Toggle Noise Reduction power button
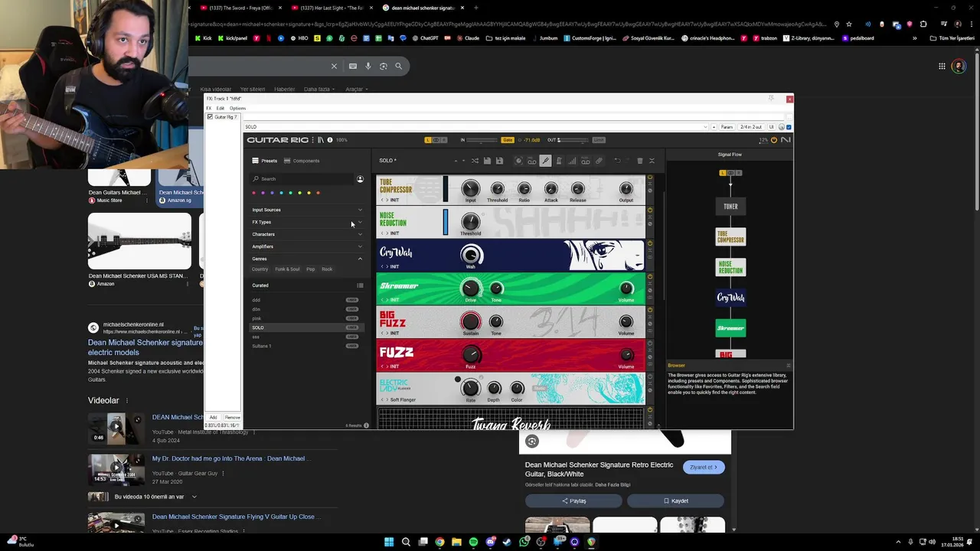The height and width of the screenshot is (551, 980). [x=650, y=210]
